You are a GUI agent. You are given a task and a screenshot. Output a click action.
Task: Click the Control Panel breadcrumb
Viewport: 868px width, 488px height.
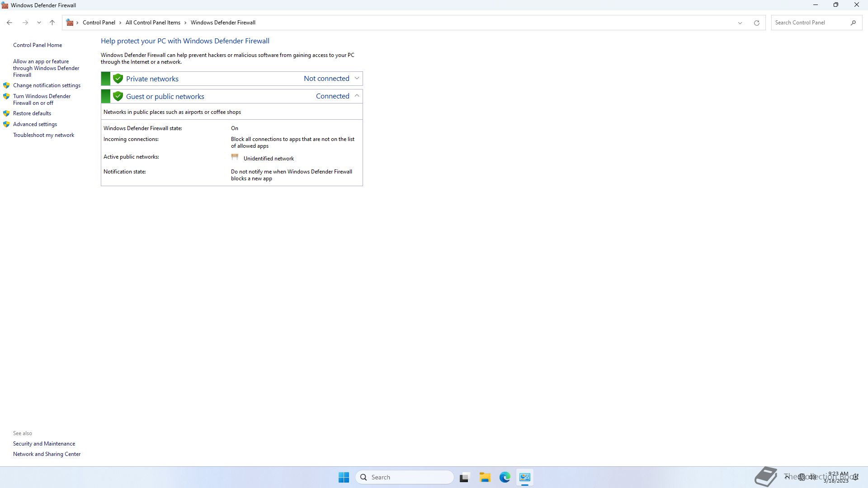coord(99,23)
